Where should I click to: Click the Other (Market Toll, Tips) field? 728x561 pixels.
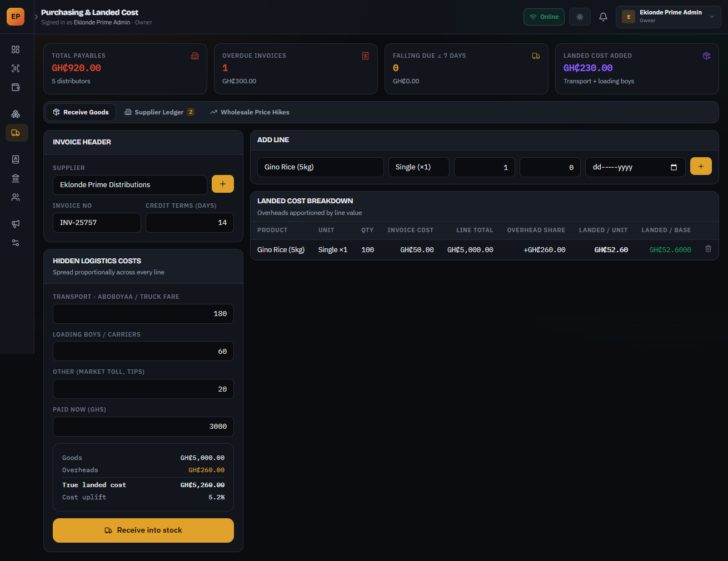tap(143, 389)
